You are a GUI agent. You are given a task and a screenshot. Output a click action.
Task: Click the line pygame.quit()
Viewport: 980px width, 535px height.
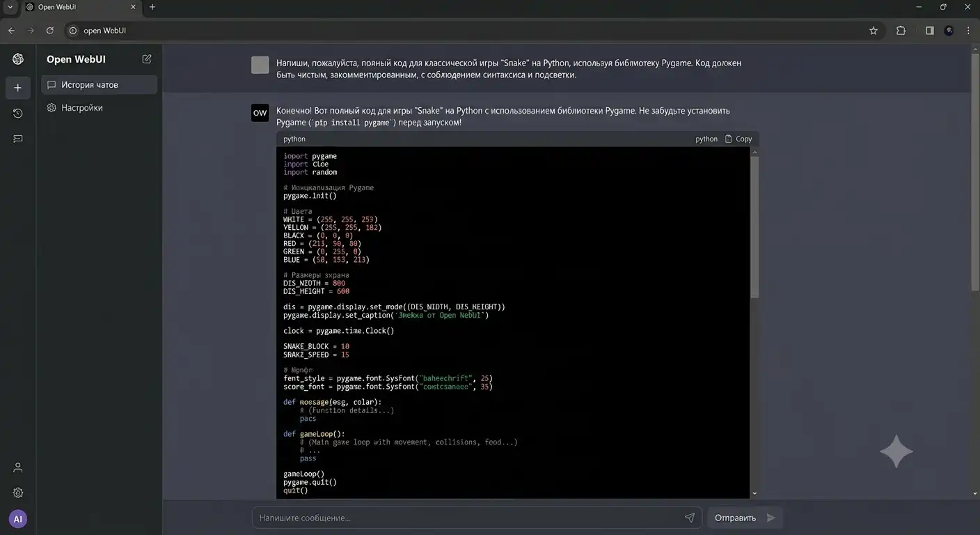click(310, 482)
